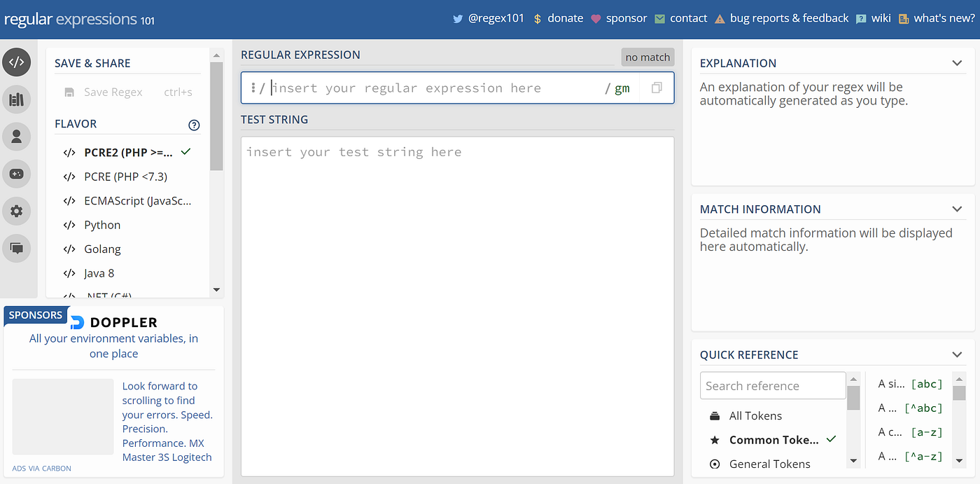Click the [a-z] token reference row
Viewport: 980px width, 484px height.
pos(911,432)
